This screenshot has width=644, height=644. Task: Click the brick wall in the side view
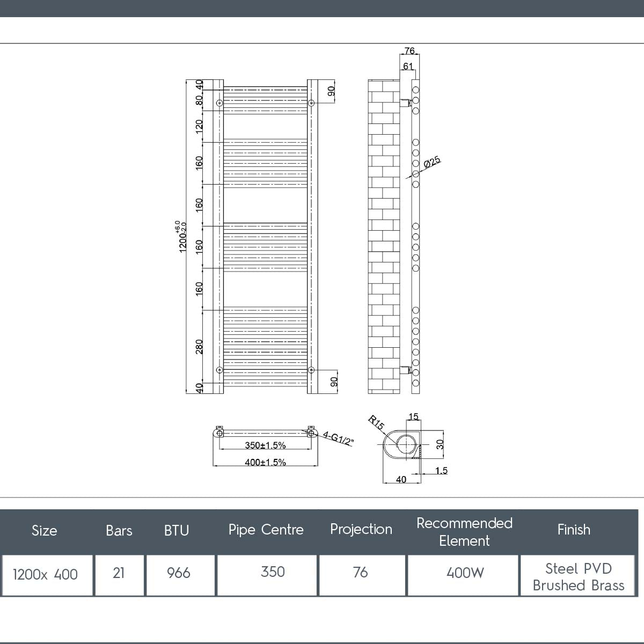[x=384, y=237]
